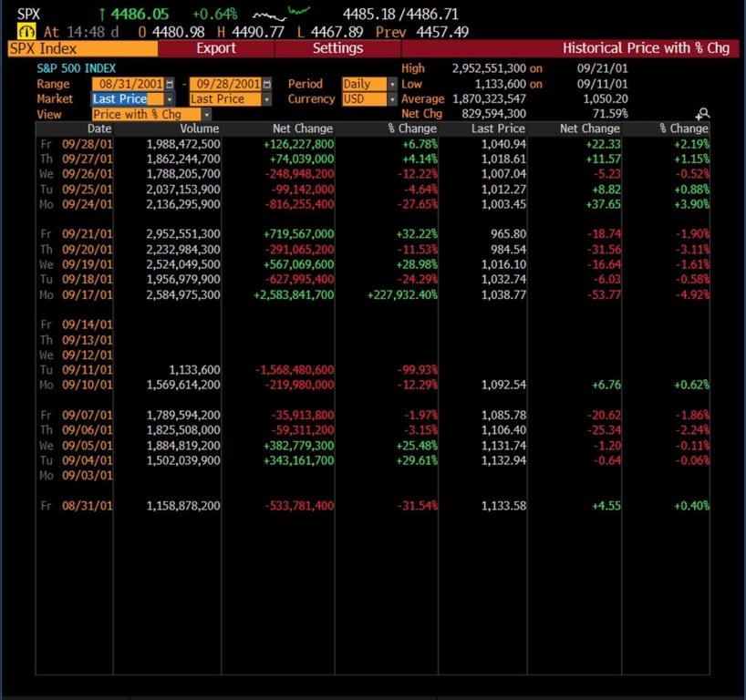Image resolution: width=746 pixels, height=700 pixels.
Task: Click the Export menu button
Action: pos(216,48)
